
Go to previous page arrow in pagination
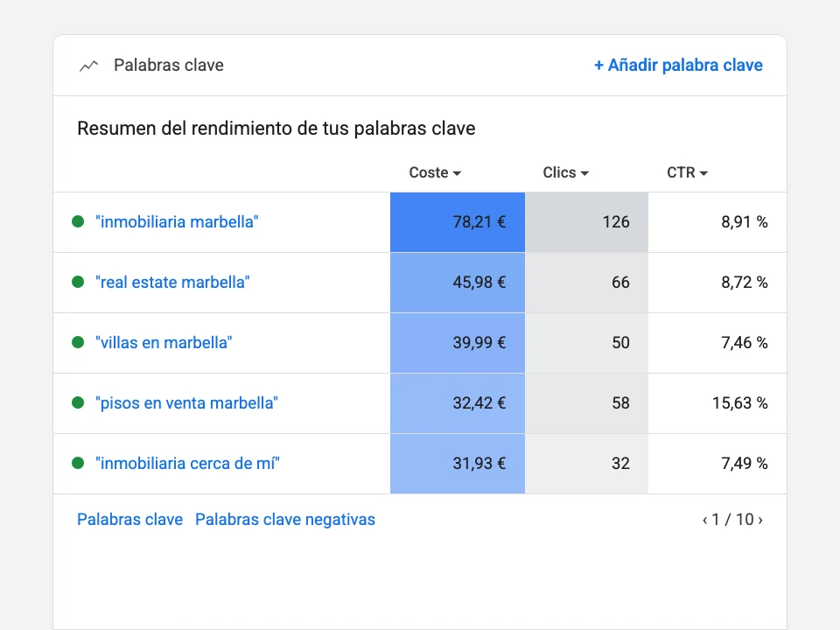(705, 520)
